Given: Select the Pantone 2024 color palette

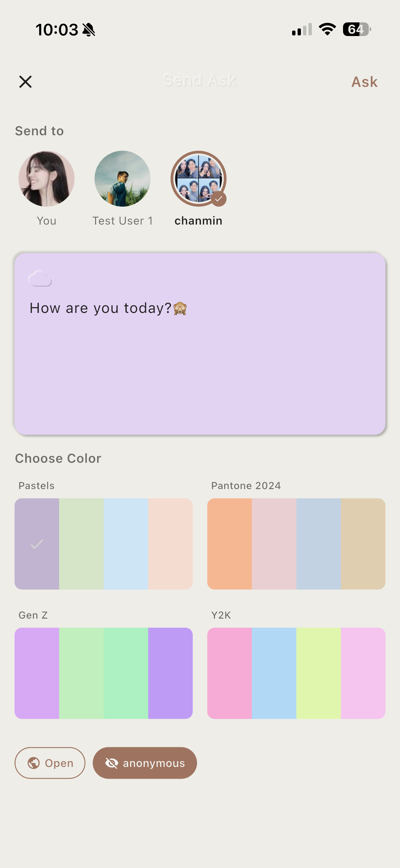Looking at the screenshot, I should (x=296, y=543).
